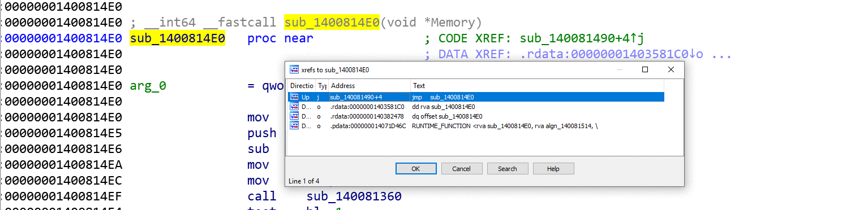Click the sub instruction at 00000001400814E6
Screen dimensions: 868x210
tap(258, 149)
